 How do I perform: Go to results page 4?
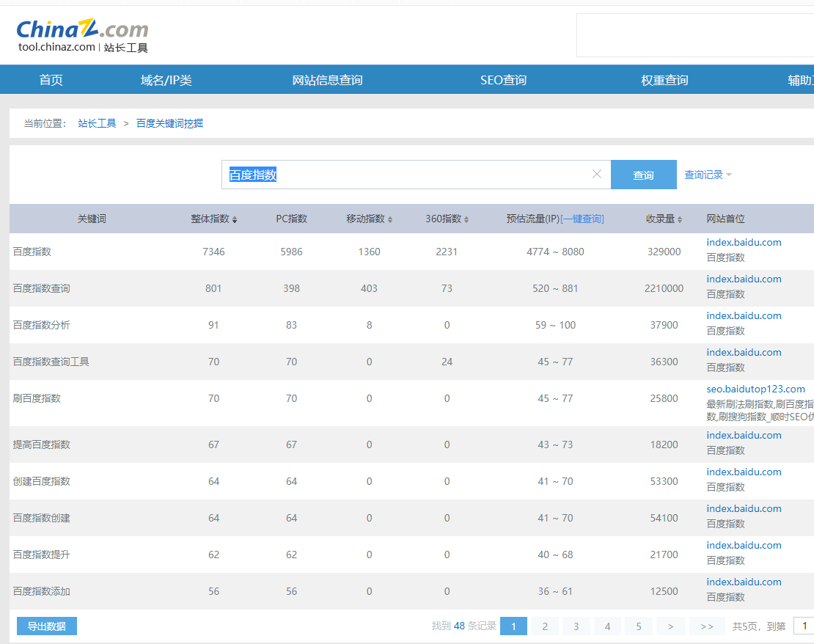(x=607, y=626)
